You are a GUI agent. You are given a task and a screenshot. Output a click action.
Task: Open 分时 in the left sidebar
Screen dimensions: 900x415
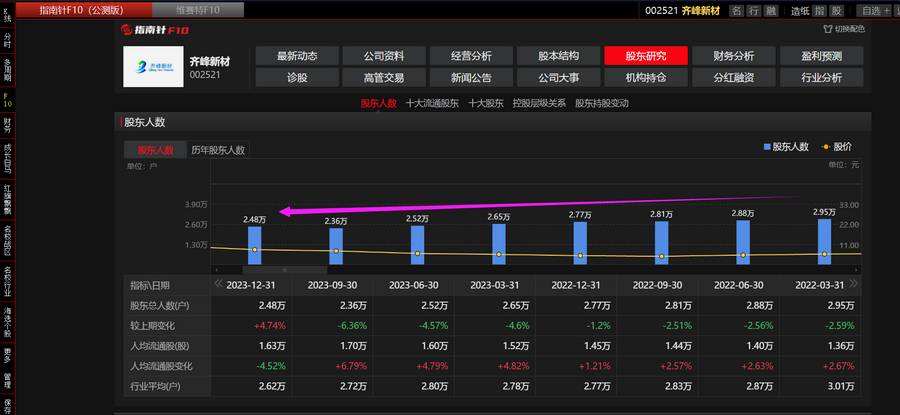point(7,41)
